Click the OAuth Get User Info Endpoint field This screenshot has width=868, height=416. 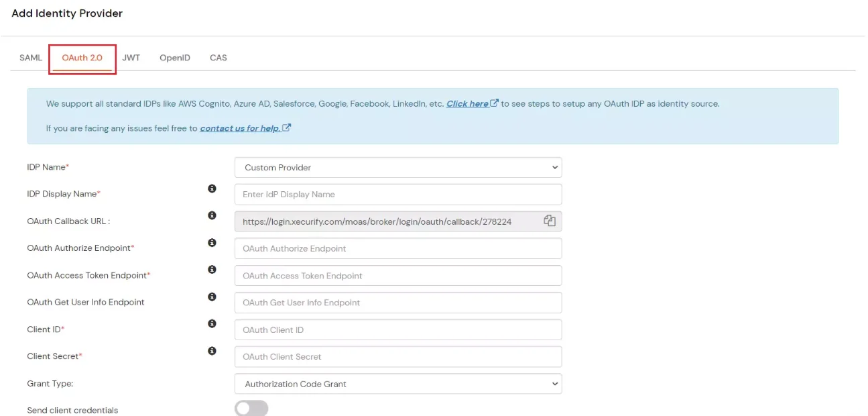[398, 303]
